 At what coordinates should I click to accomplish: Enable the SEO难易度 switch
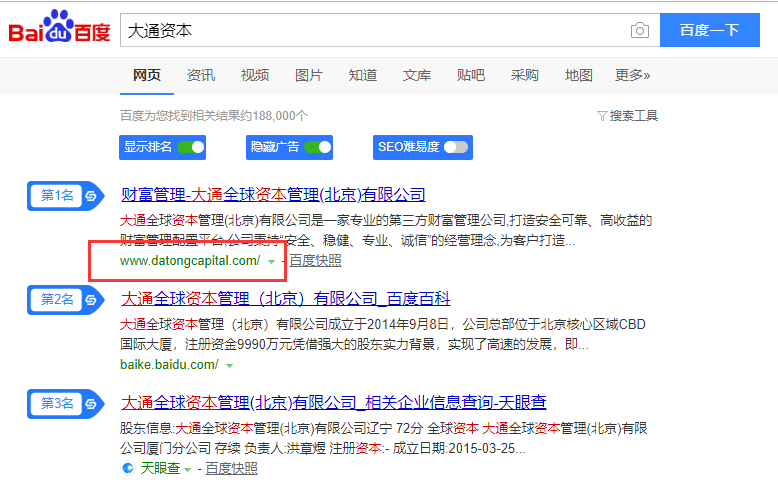point(456,147)
